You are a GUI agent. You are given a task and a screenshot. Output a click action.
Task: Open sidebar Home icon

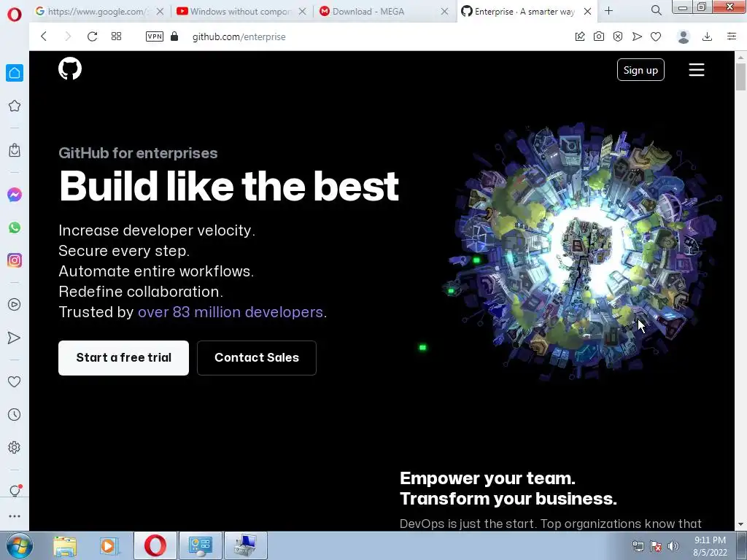tap(15, 73)
